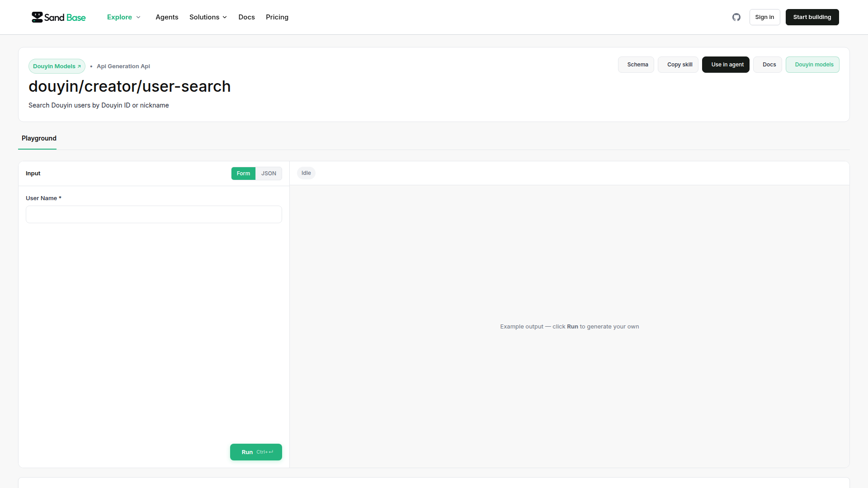Click the douyin/creator/user-search title
868x488 pixels.
click(x=130, y=86)
